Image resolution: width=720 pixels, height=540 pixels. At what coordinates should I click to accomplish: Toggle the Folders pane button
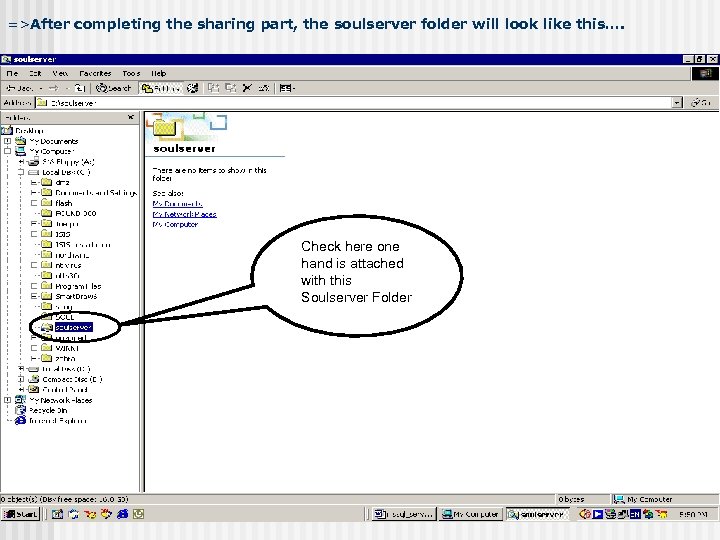tap(161, 88)
